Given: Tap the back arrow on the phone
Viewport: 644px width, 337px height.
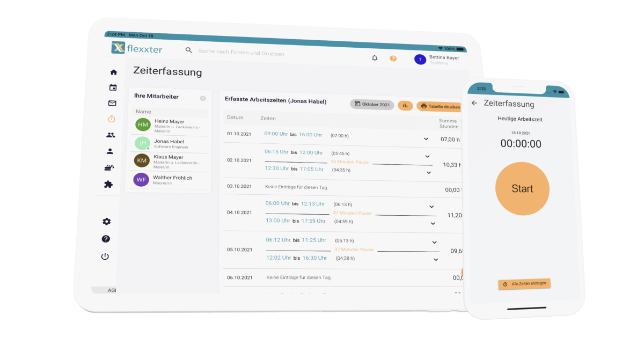Looking at the screenshot, I should point(474,103).
